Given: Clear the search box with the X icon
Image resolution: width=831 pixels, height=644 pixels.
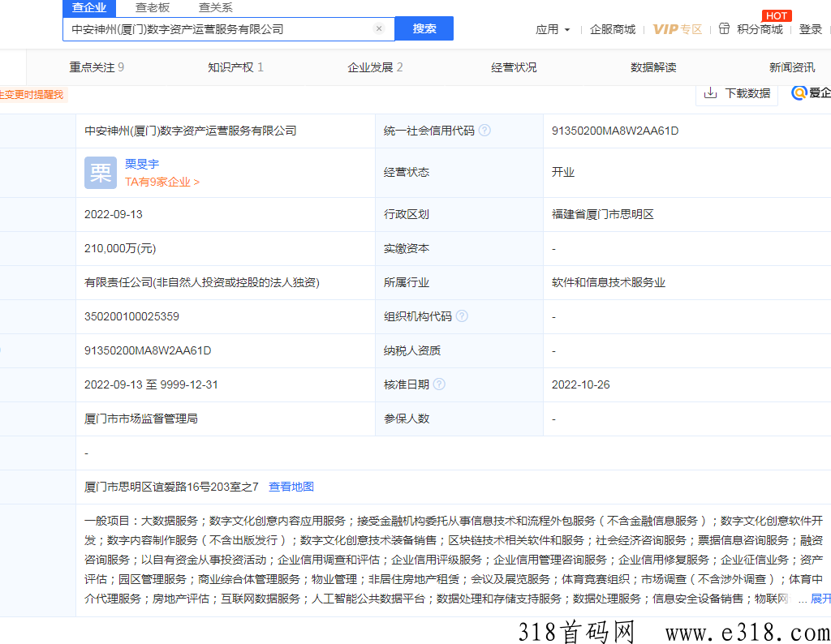Looking at the screenshot, I should (x=378, y=28).
